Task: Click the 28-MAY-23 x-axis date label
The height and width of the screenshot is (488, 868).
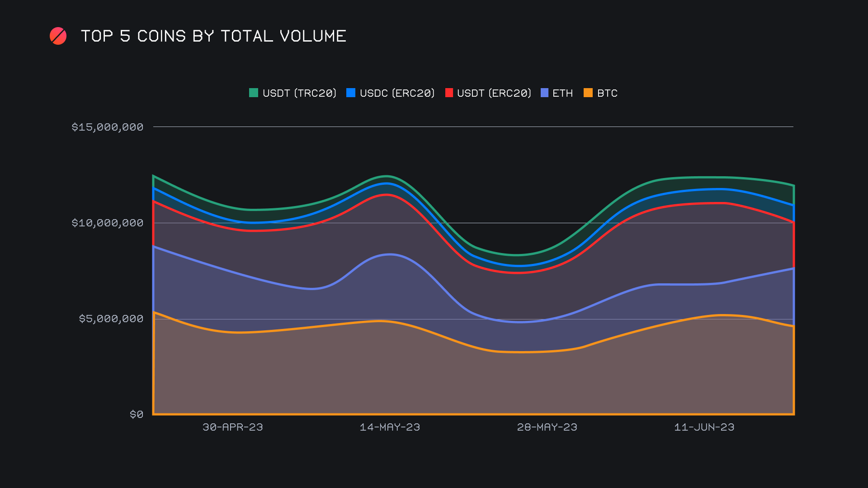Action: (x=547, y=427)
